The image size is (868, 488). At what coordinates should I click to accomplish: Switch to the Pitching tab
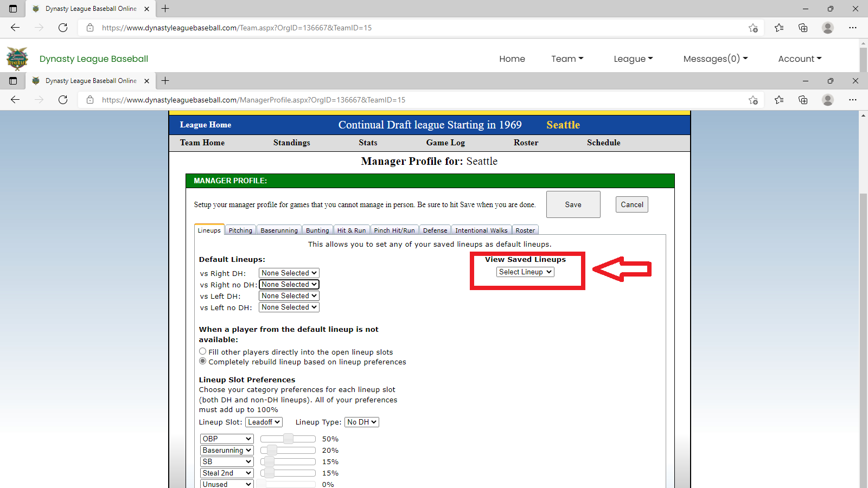coord(240,230)
